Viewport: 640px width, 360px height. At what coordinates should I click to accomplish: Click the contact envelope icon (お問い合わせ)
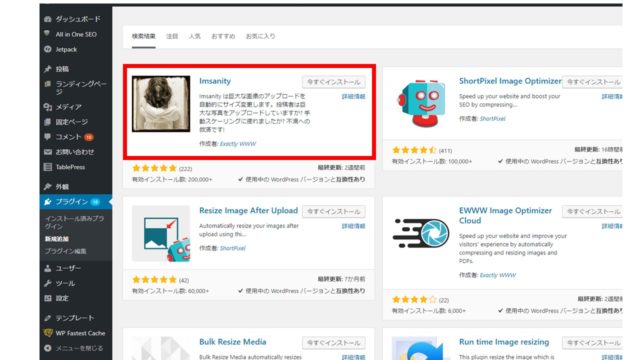coord(48,152)
